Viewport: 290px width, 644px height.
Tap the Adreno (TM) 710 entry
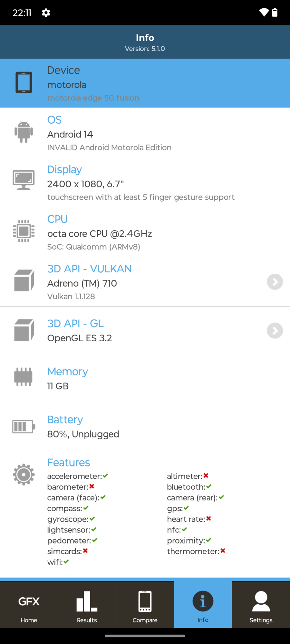[x=82, y=283]
